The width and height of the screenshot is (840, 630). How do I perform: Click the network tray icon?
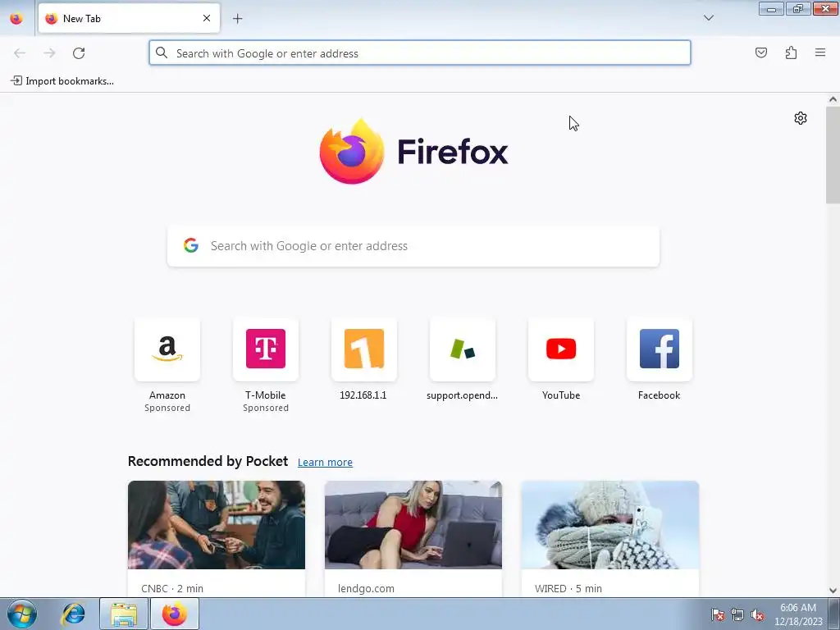click(x=737, y=614)
